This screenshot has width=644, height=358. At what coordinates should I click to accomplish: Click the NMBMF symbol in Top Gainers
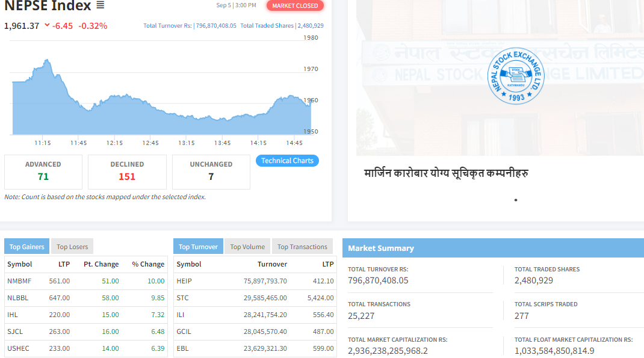tap(19, 281)
